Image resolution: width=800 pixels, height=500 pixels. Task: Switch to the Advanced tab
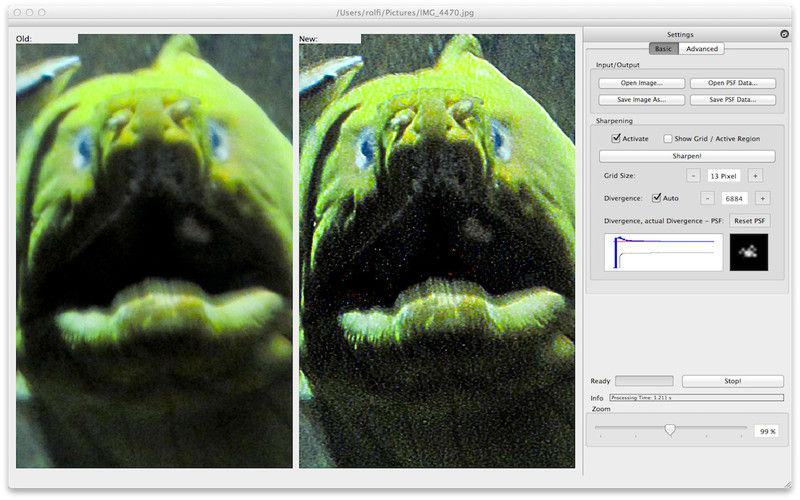click(702, 48)
